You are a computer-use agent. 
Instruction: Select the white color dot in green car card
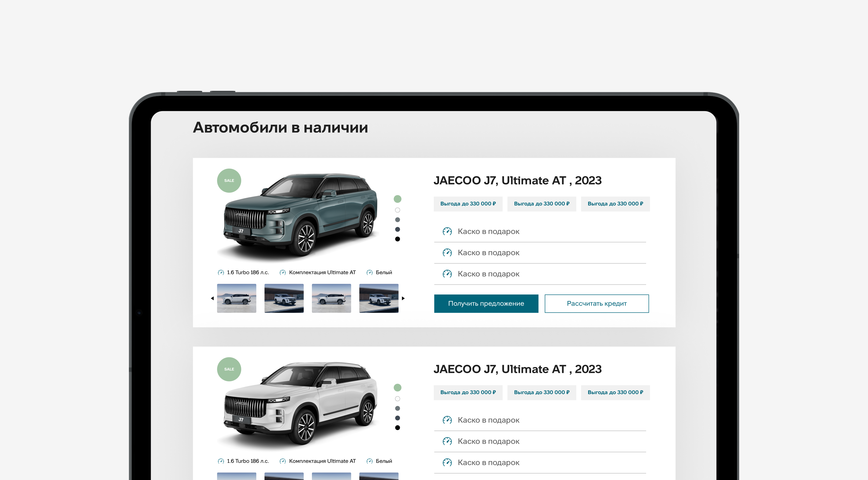pyautogui.click(x=398, y=210)
